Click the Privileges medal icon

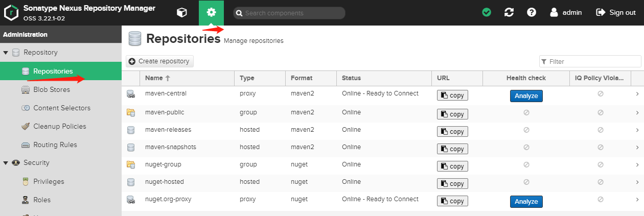tap(26, 181)
